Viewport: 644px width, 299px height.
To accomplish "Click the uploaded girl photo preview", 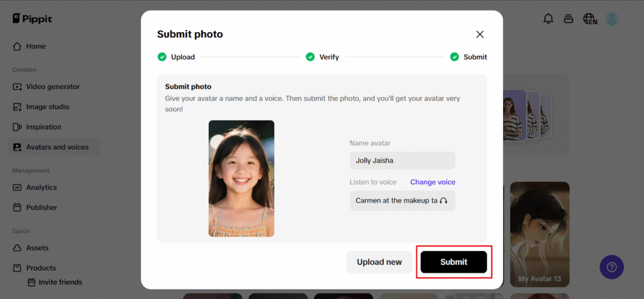I will (x=241, y=179).
